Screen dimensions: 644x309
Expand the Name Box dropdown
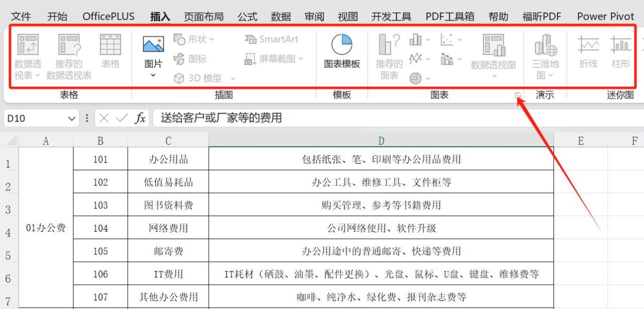click(71, 119)
